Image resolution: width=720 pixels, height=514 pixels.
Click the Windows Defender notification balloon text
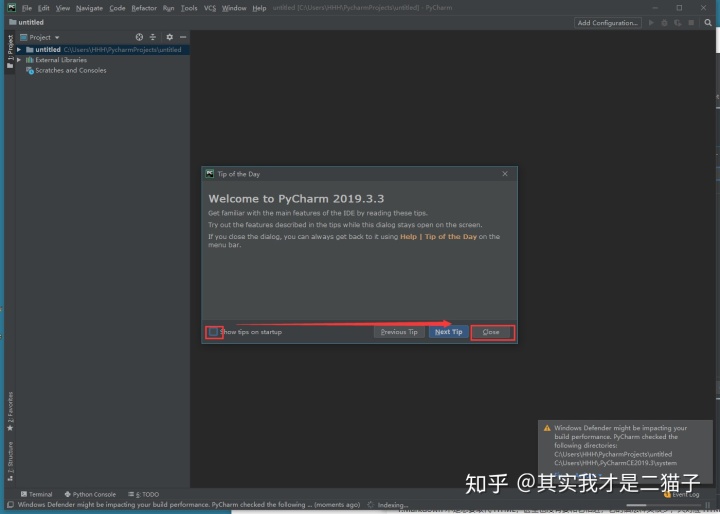[x=620, y=445]
